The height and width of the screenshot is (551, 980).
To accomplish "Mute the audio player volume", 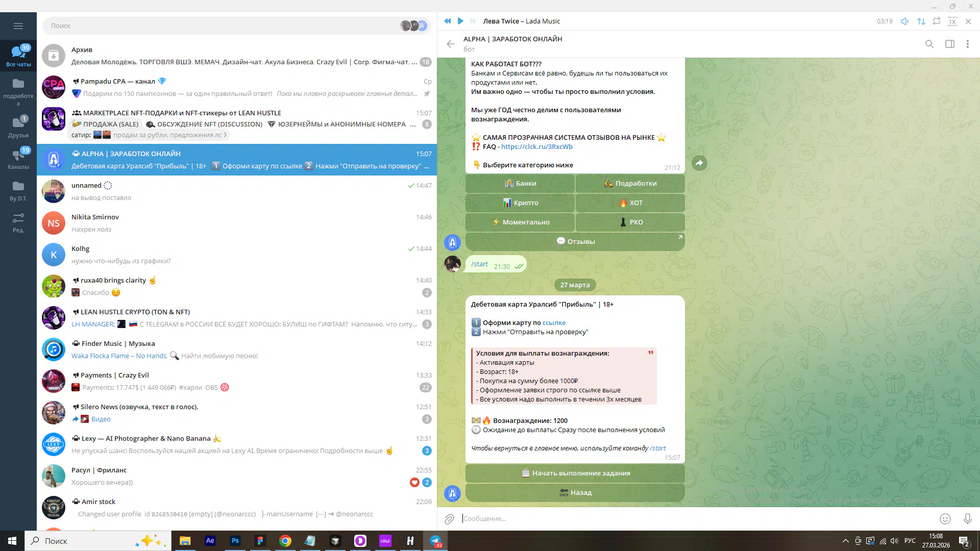I will (x=904, y=21).
